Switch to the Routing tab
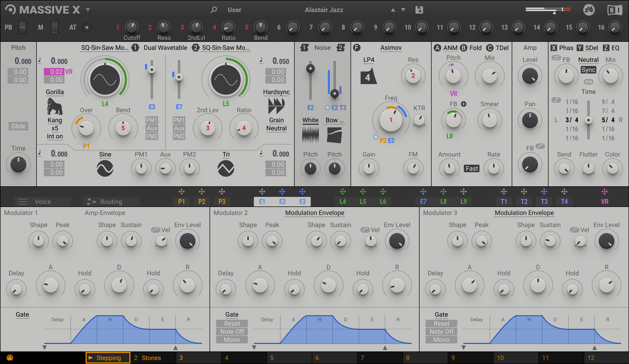The height and width of the screenshot is (364, 629). click(x=111, y=201)
